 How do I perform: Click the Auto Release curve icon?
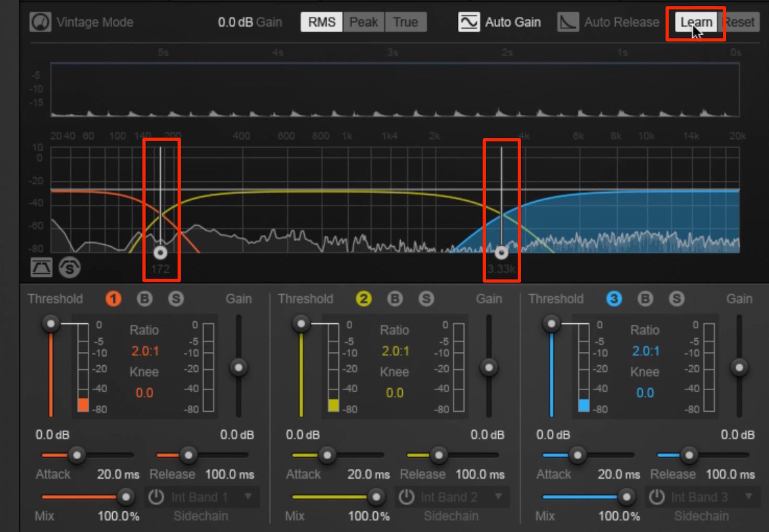tap(568, 22)
